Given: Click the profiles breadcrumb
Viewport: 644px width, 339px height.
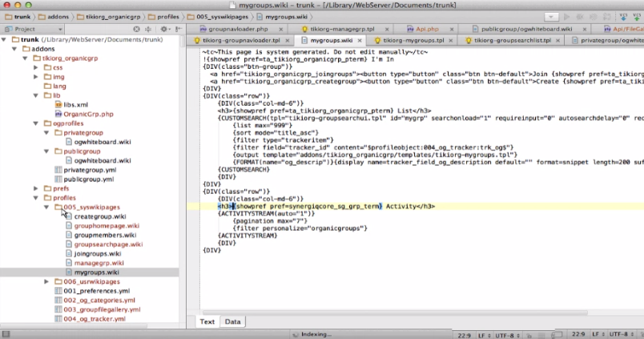Looking at the screenshot, I should pyautogui.click(x=164, y=17).
